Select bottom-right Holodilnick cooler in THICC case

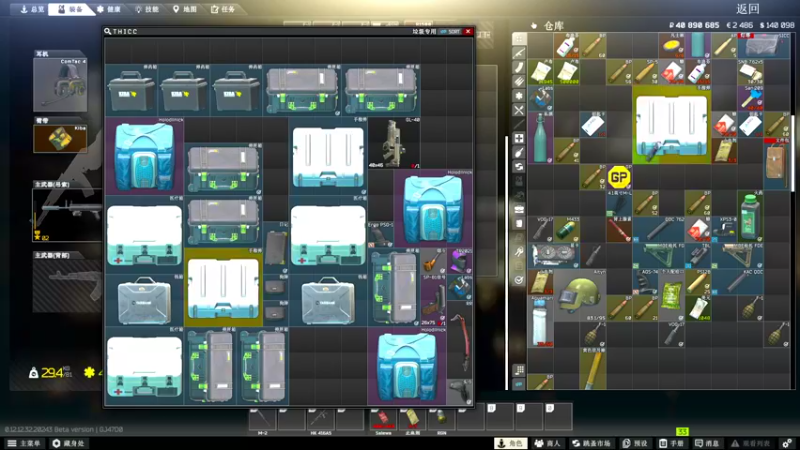(x=407, y=367)
